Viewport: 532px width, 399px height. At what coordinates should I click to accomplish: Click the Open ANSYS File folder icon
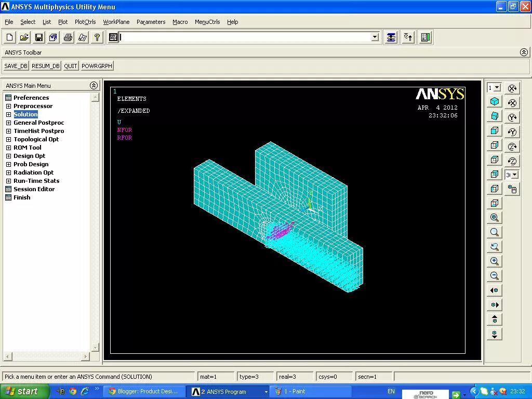coord(24,37)
